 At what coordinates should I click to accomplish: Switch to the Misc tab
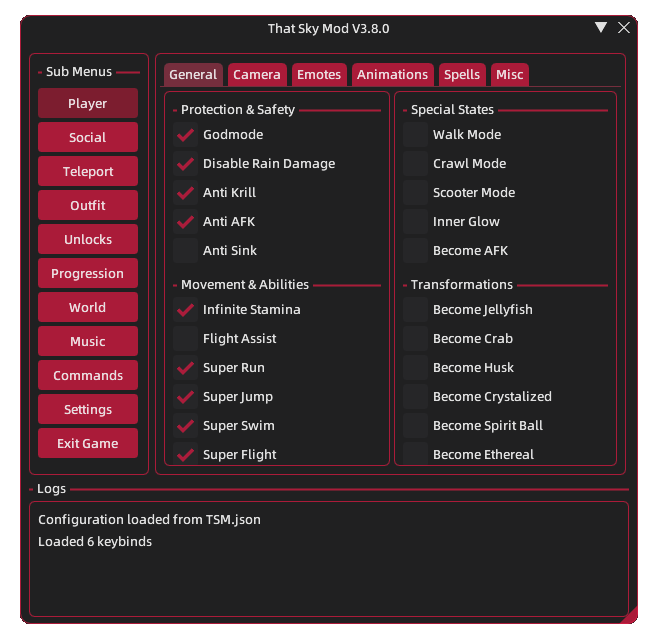tap(510, 75)
